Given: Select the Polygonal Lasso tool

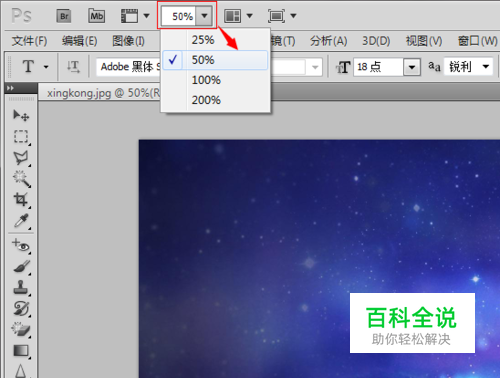Looking at the screenshot, I should (21, 158).
